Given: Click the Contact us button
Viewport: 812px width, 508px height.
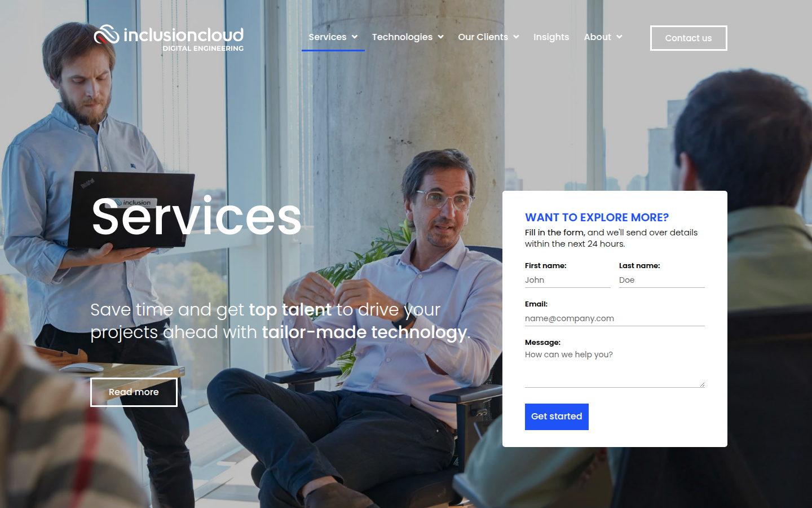Looking at the screenshot, I should pyautogui.click(x=689, y=38).
